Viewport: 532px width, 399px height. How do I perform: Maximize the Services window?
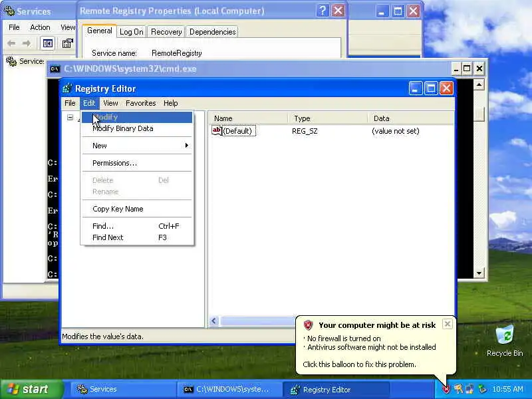pyautogui.click(x=398, y=11)
